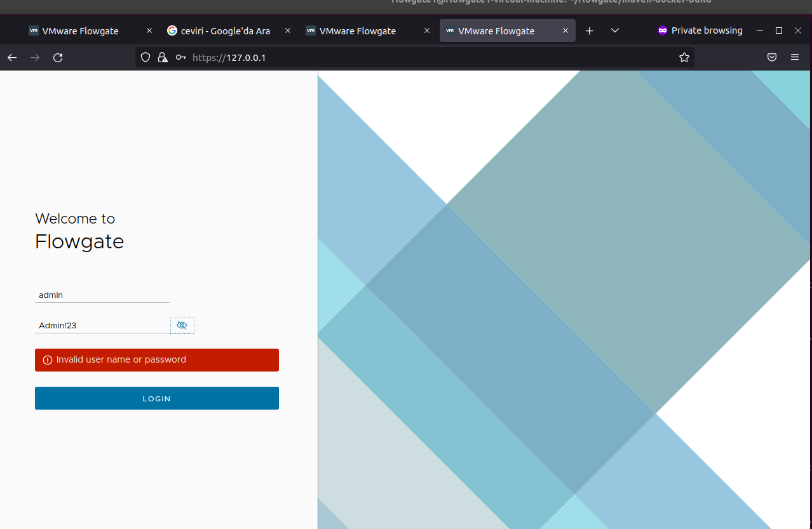Close the first VMware Flowgate tab
The width and height of the screenshot is (812, 529).
[x=149, y=30]
